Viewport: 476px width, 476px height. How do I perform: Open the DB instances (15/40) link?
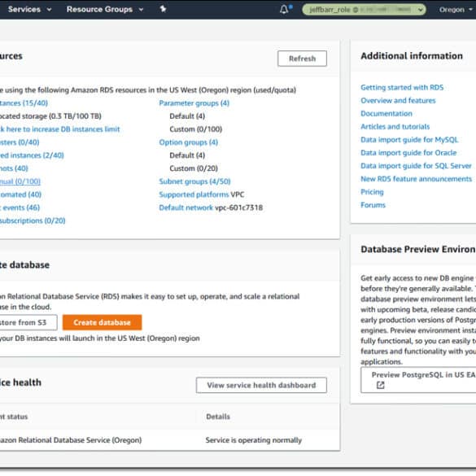point(24,103)
